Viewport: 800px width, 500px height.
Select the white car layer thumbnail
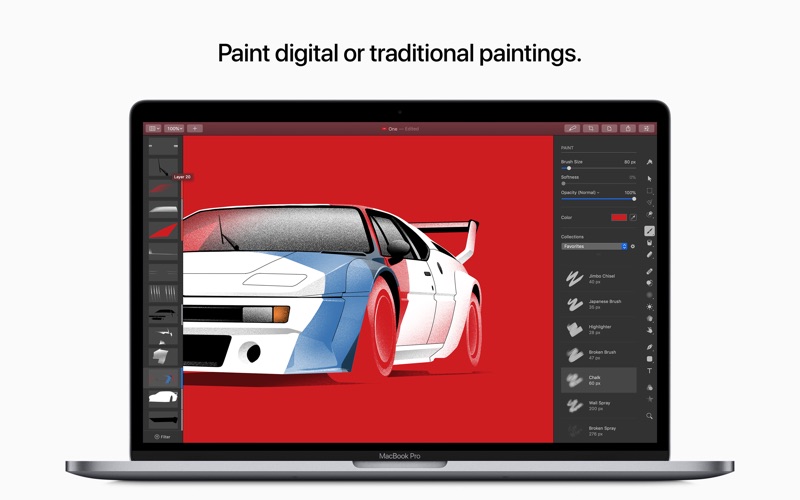163,396
